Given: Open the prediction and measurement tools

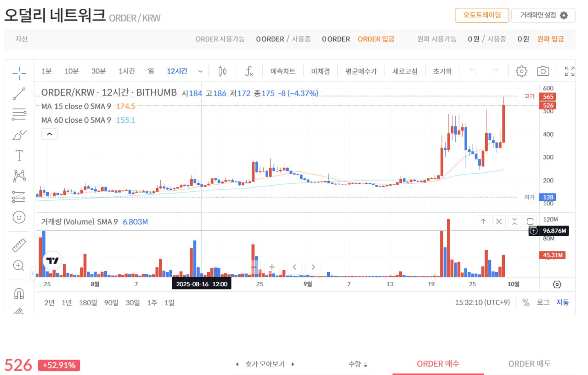Looking at the screenshot, I should tap(19, 197).
